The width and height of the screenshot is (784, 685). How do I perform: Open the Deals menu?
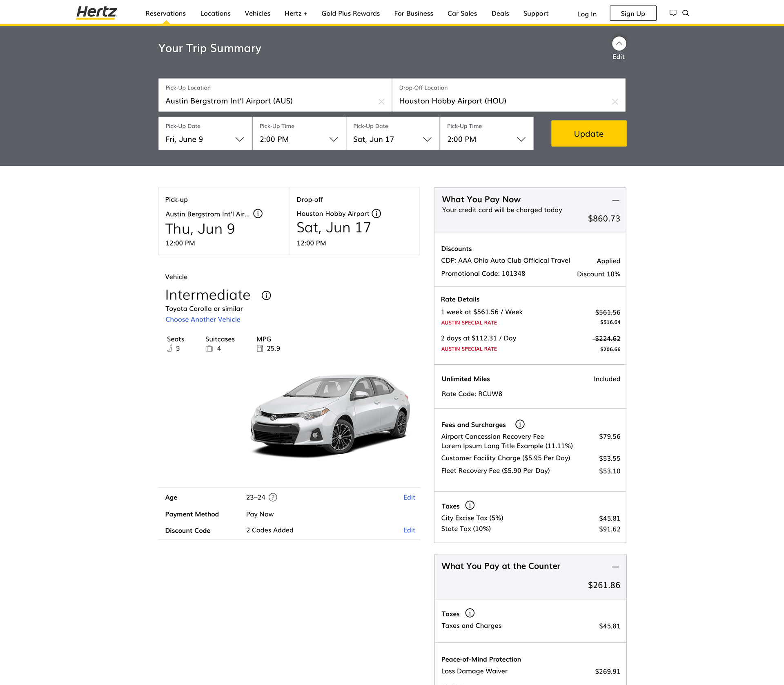500,13
